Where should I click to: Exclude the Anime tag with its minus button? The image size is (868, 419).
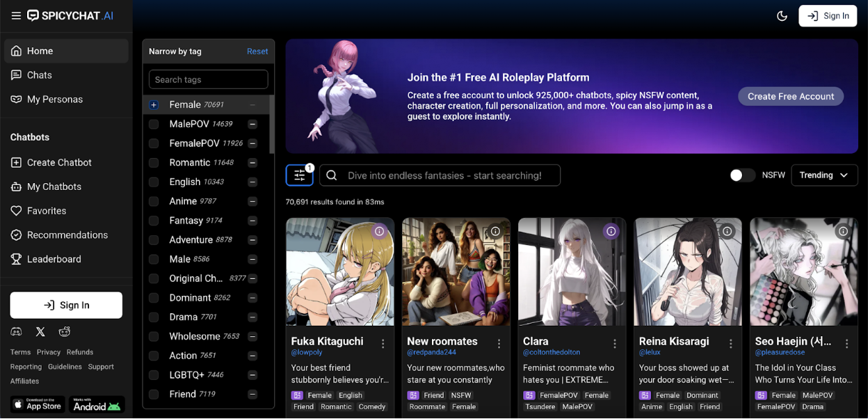point(252,201)
